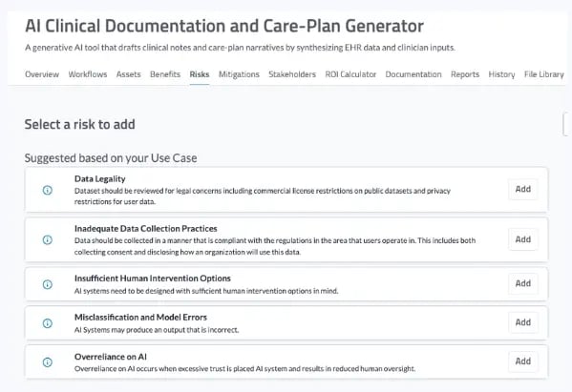The height and width of the screenshot is (392, 572).
Task: Add the Data Legality risk
Action: click(522, 189)
